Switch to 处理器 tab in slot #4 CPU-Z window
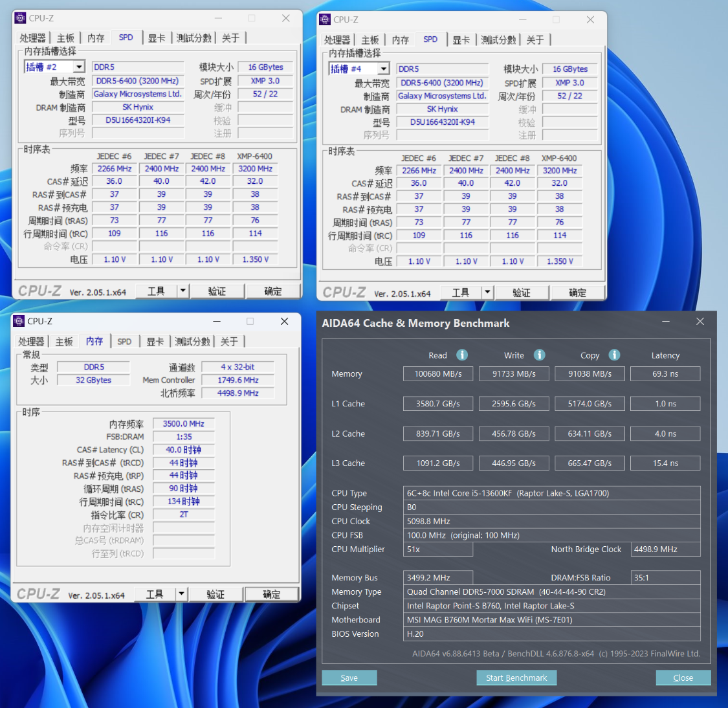 coord(337,40)
